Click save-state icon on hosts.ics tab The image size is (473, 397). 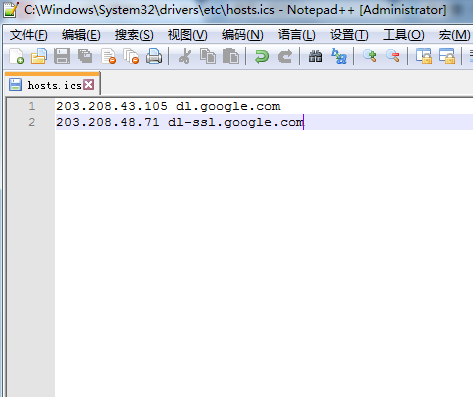tap(15, 85)
